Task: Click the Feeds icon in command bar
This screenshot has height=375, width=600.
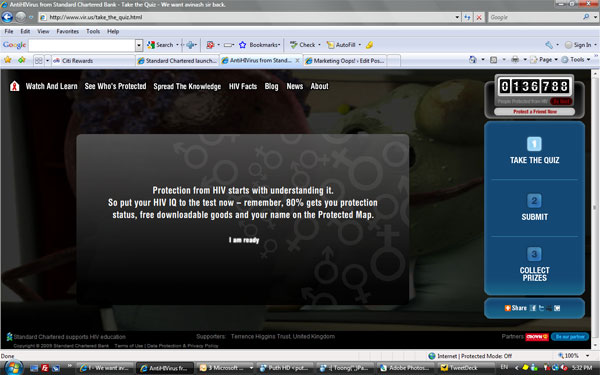Action: (x=494, y=60)
